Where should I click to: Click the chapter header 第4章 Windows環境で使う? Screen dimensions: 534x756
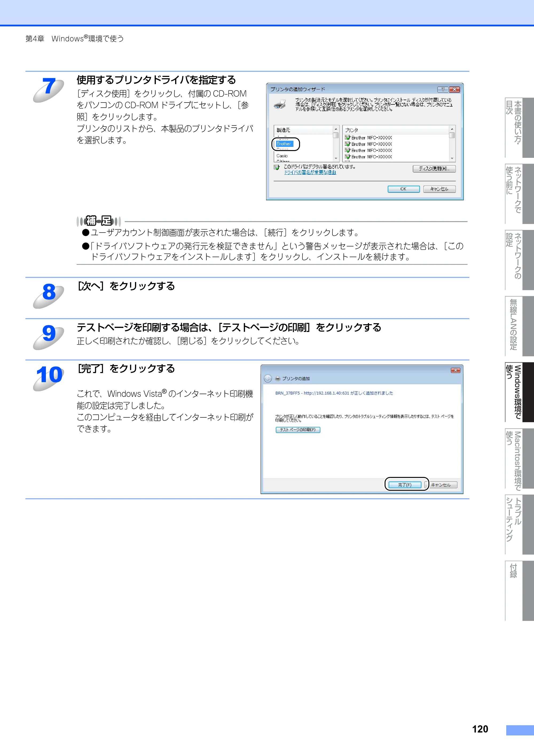pyautogui.click(x=75, y=38)
